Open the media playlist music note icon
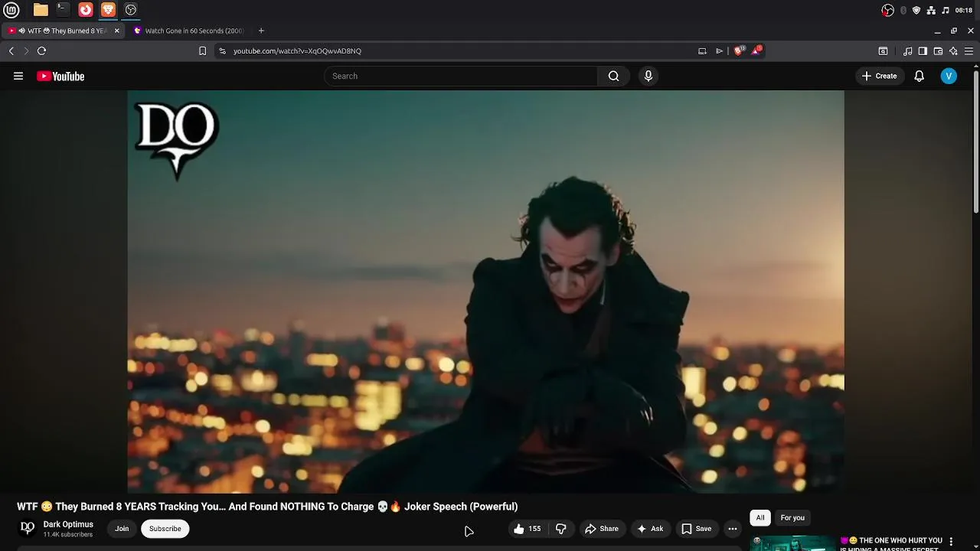Viewport: 980px width, 551px height. tap(908, 51)
